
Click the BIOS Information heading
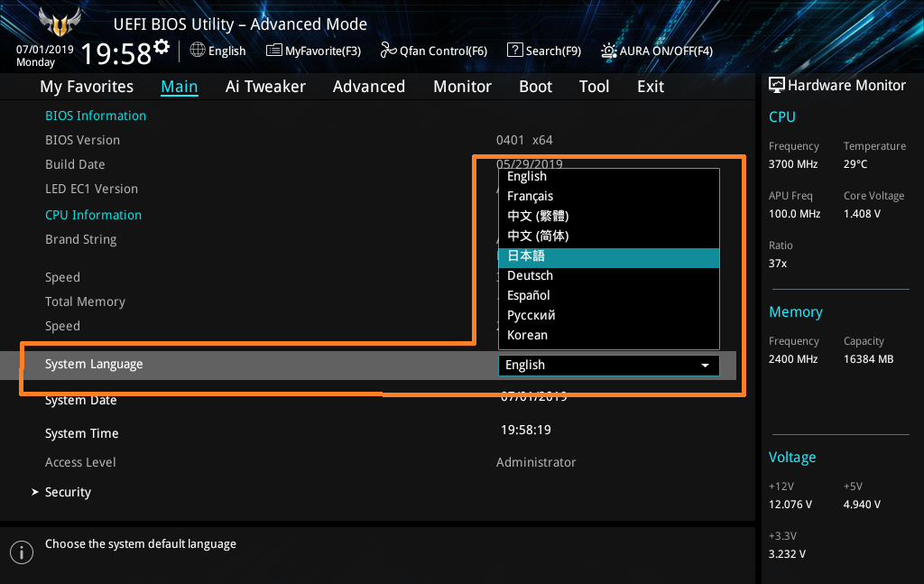click(96, 116)
